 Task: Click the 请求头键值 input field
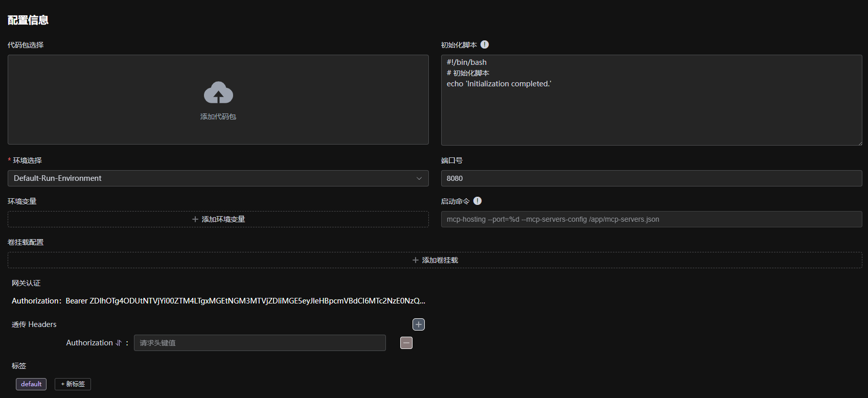[x=260, y=343]
